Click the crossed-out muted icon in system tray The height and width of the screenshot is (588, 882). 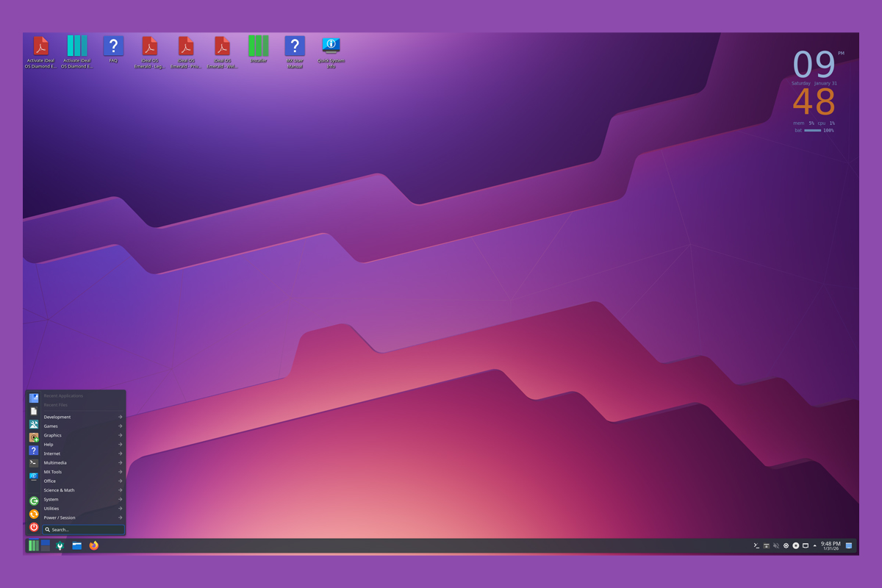coord(776,545)
